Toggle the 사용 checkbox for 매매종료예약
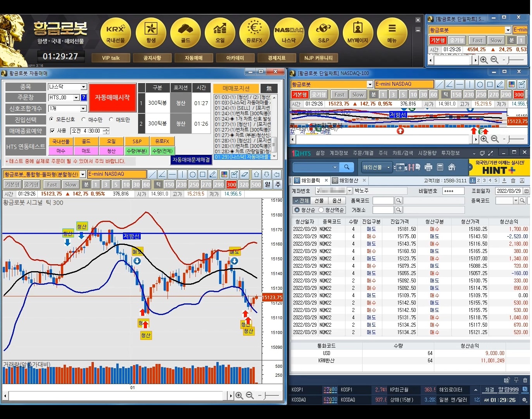The height and width of the screenshot is (419, 532). pyautogui.click(x=52, y=131)
